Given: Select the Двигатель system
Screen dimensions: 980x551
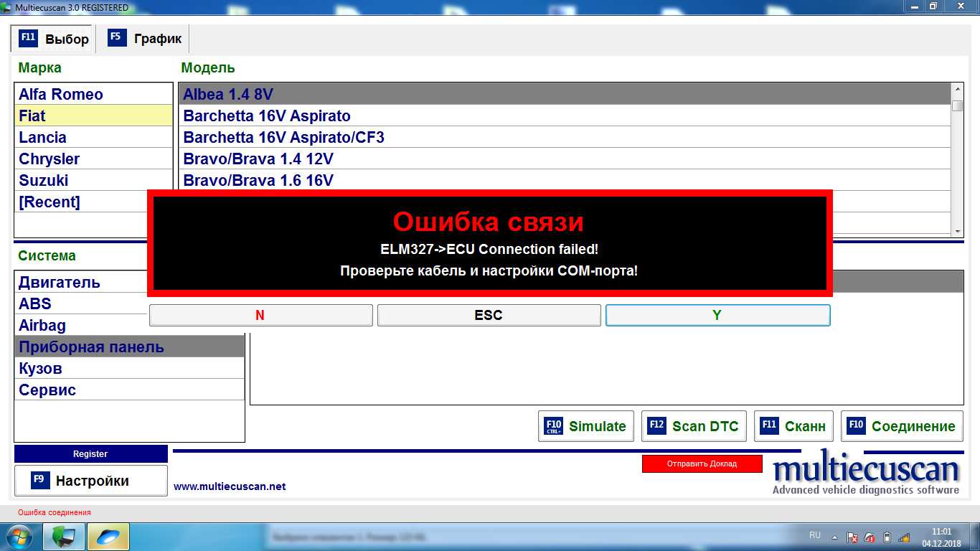Looking at the screenshot, I should pyautogui.click(x=81, y=282).
